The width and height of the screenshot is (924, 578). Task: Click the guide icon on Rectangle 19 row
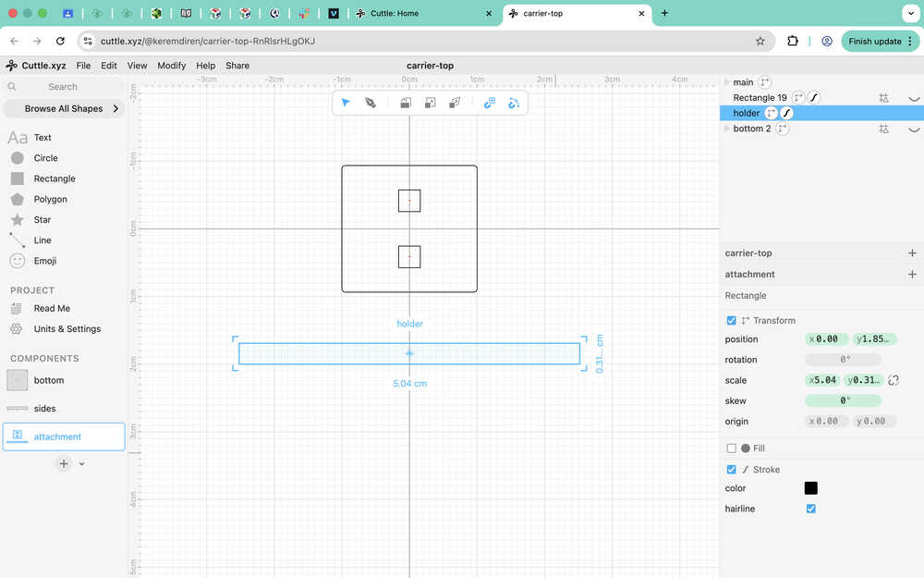(x=883, y=98)
